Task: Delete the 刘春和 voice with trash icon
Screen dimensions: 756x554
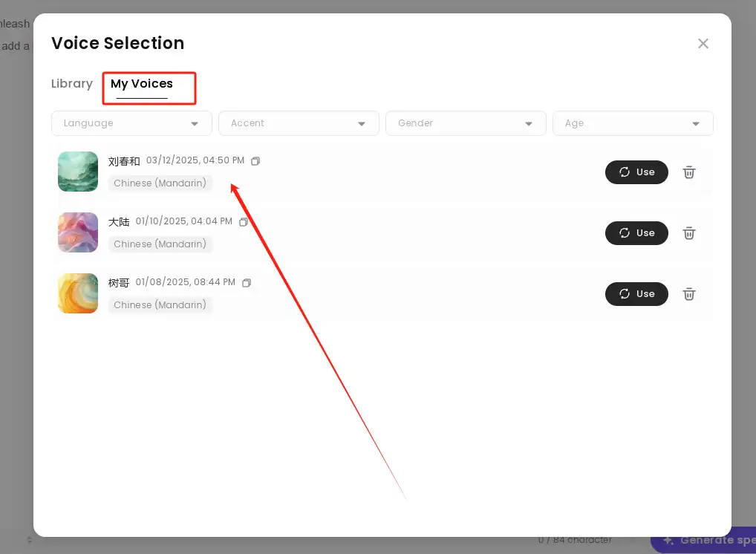Action: (689, 172)
